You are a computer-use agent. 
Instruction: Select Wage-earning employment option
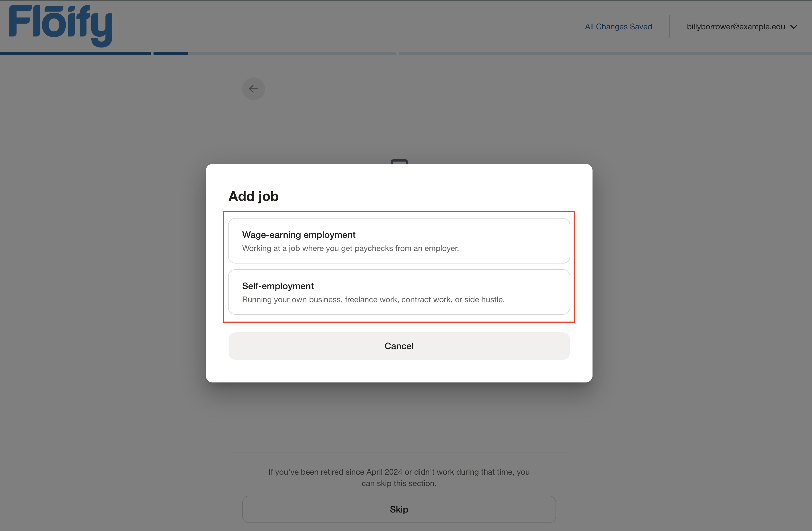coord(399,241)
